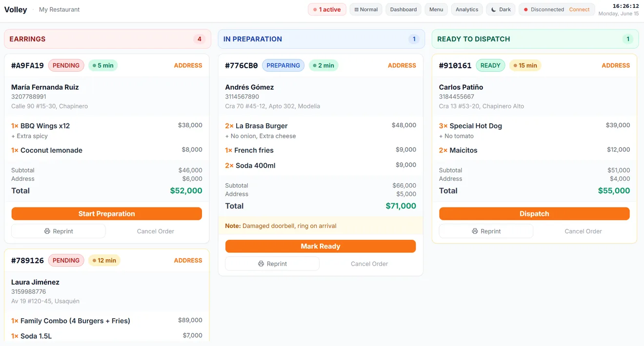Click the Normal view layout icon
Image resolution: width=644 pixels, height=346 pixels.
[x=357, y=10]
